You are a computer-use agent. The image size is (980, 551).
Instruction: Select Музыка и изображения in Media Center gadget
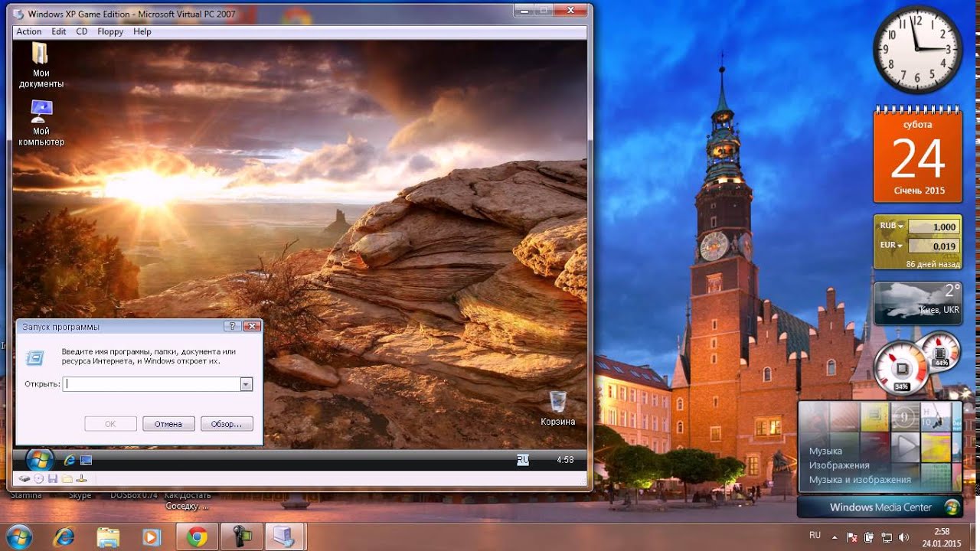coord(860,480)
